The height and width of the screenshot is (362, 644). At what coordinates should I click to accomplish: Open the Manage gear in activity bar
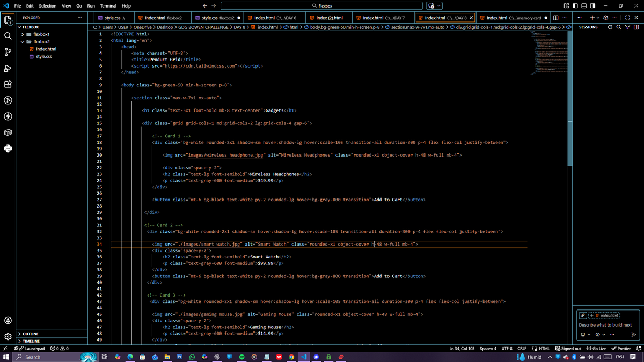tap(8, 337)
